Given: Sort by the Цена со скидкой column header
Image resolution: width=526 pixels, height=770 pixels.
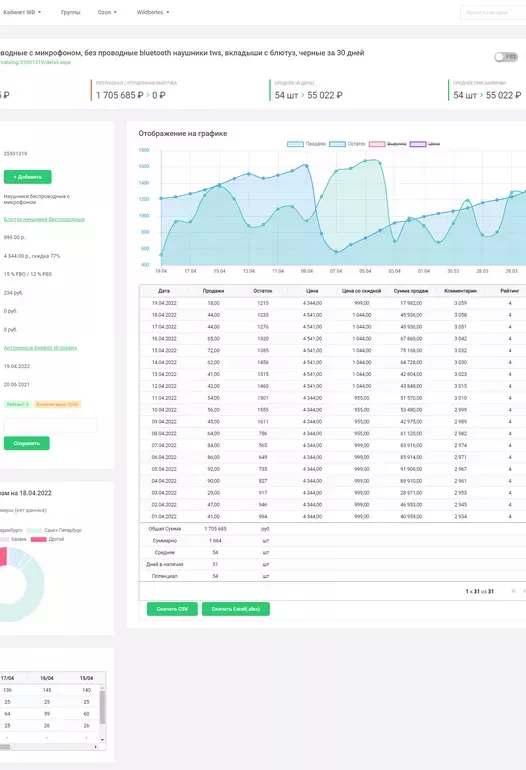Looking at the screenshot, I should [x=361, y=291].
